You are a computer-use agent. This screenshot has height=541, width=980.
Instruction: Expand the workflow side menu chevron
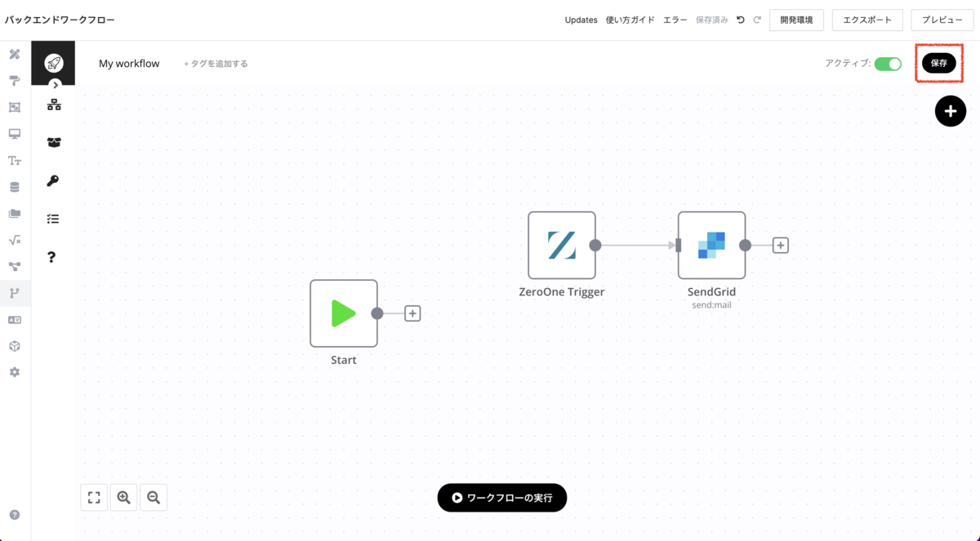coord(55,85)
